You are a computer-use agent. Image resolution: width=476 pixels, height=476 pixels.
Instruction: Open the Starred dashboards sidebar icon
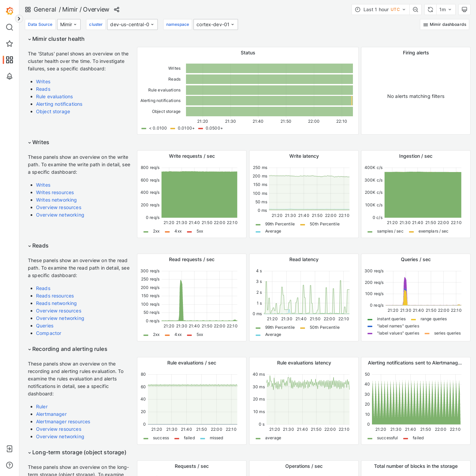coord(9,44)
